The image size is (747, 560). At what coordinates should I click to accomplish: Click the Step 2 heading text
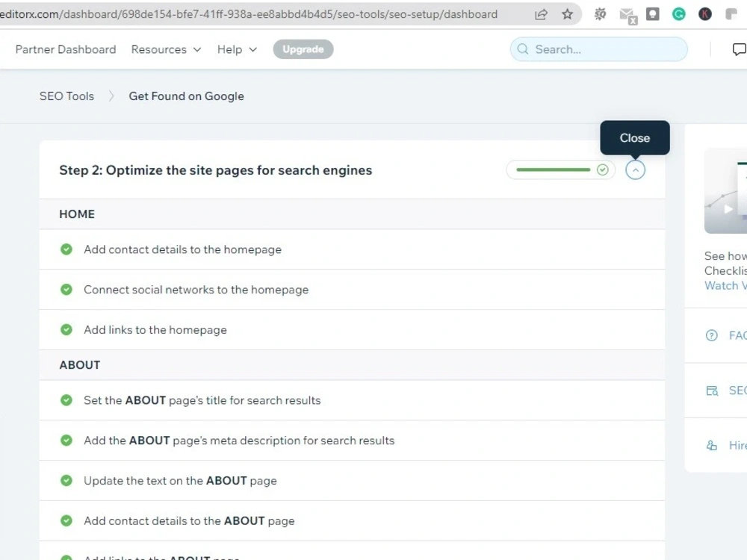pyautogui.click(x=215, y=170)
